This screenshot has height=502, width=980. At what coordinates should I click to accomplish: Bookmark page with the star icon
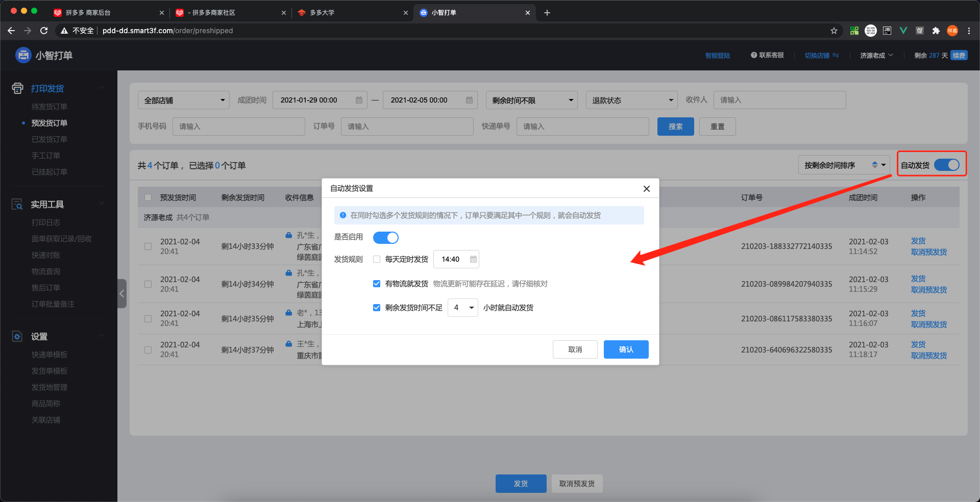(x=834, y=31)
